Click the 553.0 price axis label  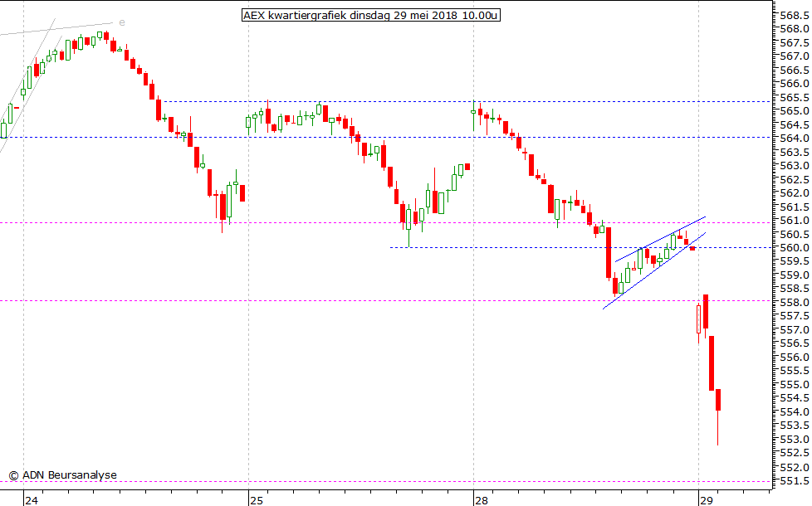[795, 440]
